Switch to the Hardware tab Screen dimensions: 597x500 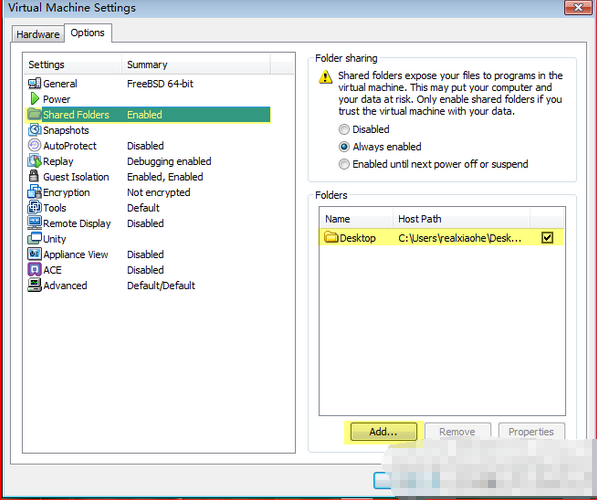click(x=38, y=34)
